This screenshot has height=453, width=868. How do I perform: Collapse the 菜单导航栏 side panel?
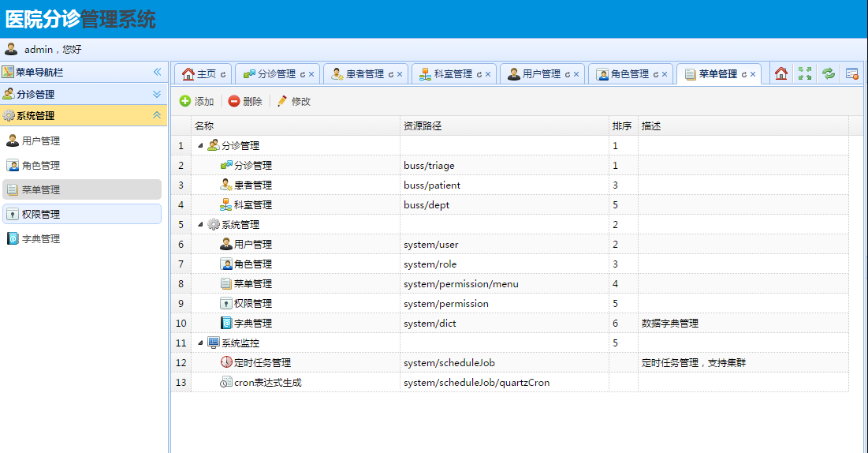[156, 72]
